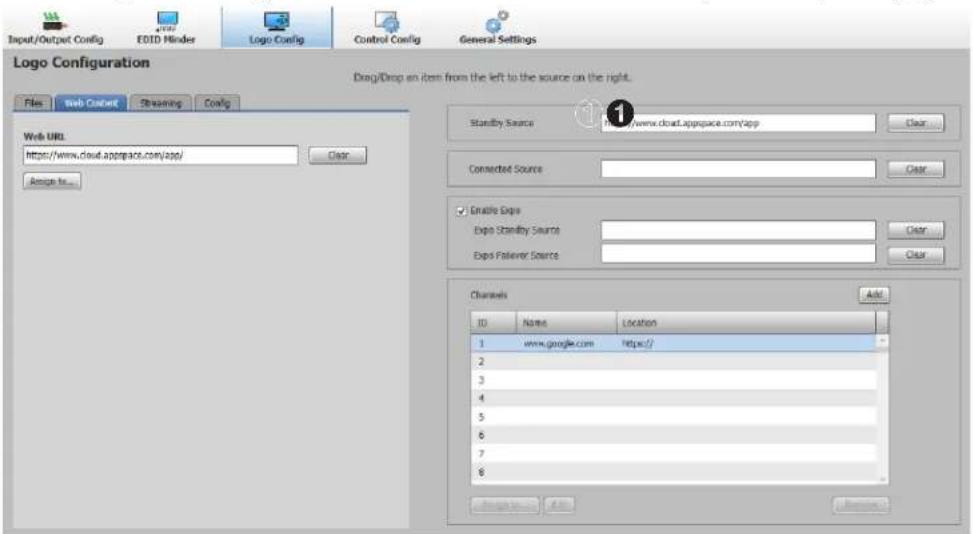
Task: Clear the Standby Source
Action: [x=916, y=123]
